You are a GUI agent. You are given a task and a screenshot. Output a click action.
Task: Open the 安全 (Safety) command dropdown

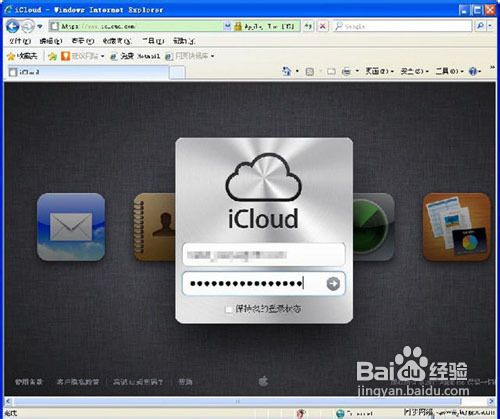[x=414, y=71]
